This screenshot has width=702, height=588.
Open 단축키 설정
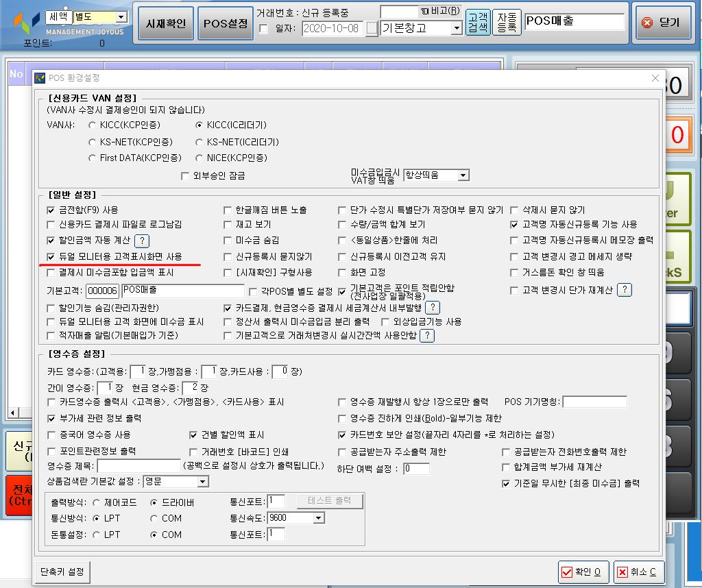pyautogui.click(x=62, y=572)
